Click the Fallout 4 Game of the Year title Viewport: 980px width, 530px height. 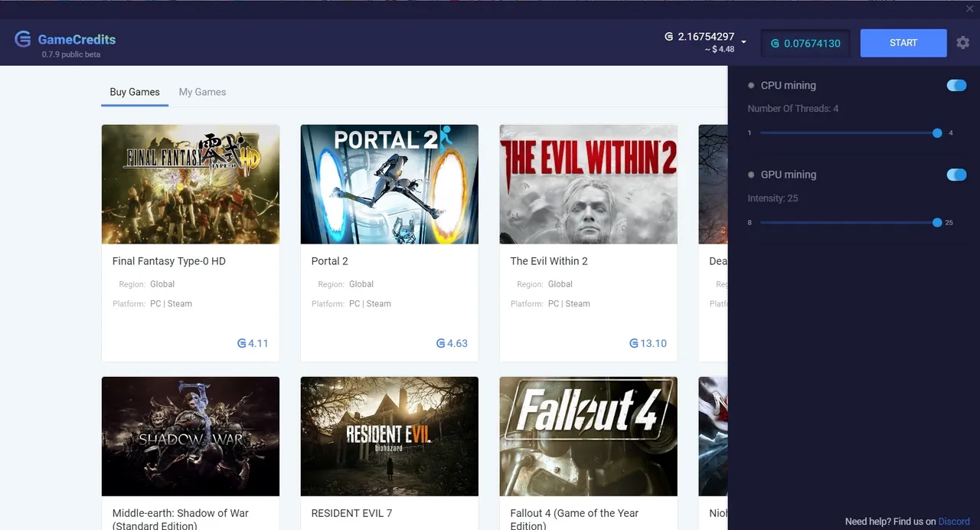click(x=574, y=519)
